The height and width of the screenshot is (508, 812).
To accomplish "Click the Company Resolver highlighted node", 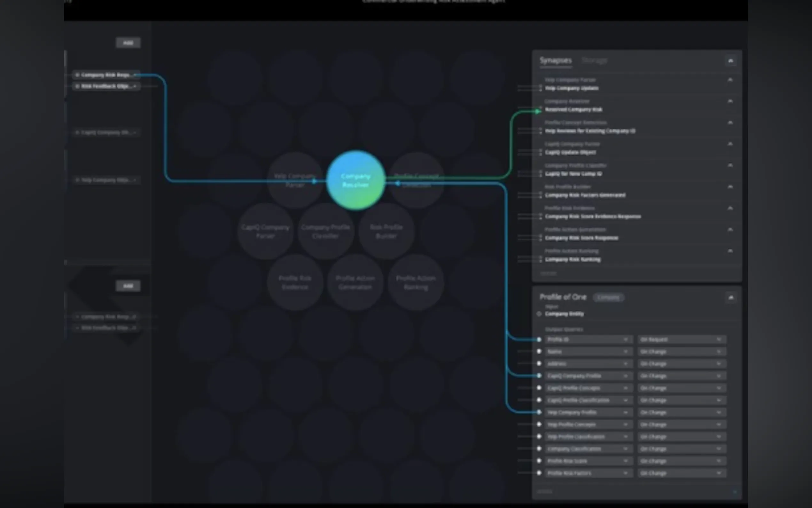I will click(355, 180).
